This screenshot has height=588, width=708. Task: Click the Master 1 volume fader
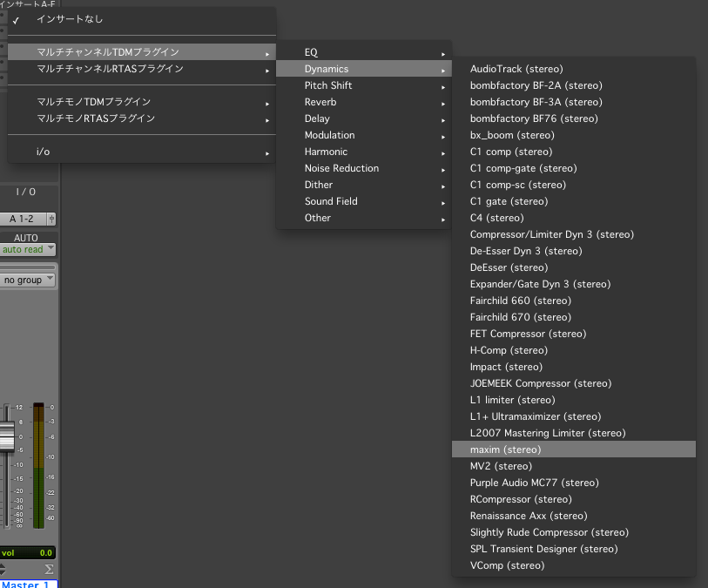click(7, 436)
